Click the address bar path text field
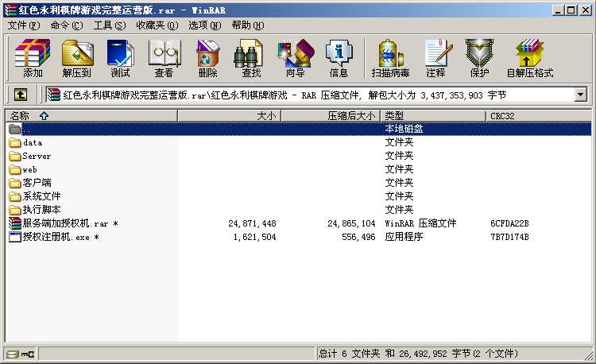This screenshot has width=596, height=364. tap(310, 95)
